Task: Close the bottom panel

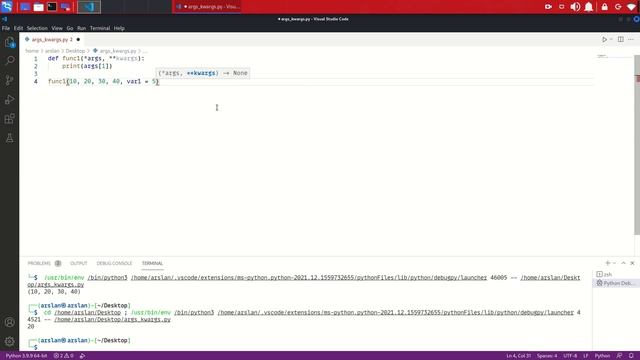Action: [632, 263]
